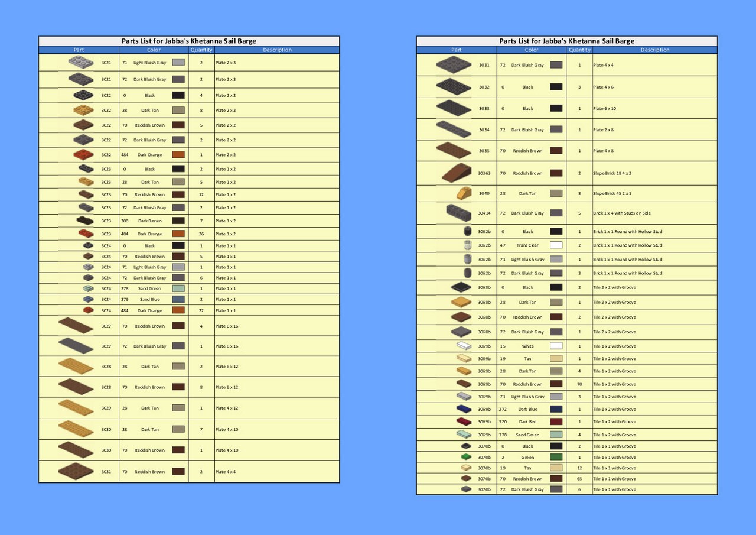This screenshot has width=756, height=535.
Task: Click the Dark Blue color swatch
Action: [x=556, y=409]
